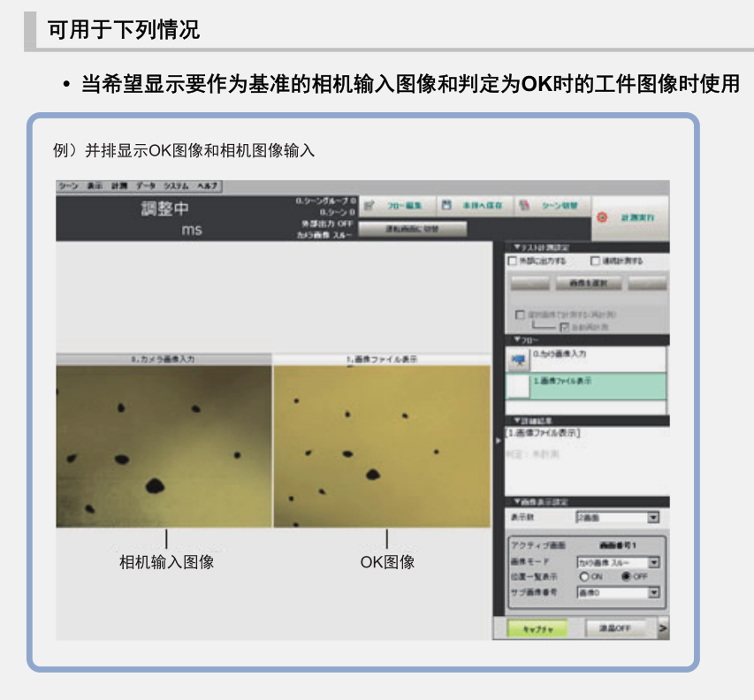The height and width of the screenshot is (700, 754).
Task: Open the システム menu
Action: 176,186
